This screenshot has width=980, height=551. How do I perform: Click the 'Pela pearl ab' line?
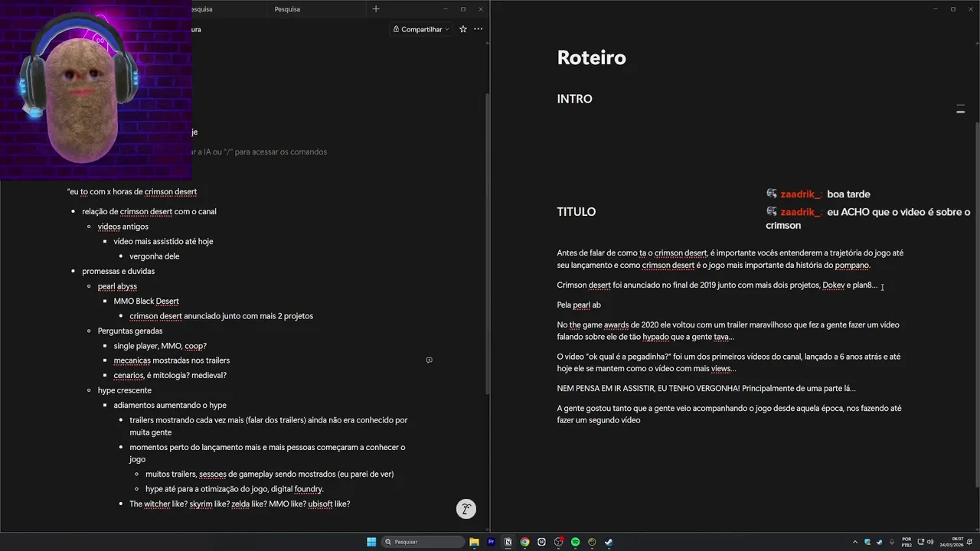pos(579,305)
